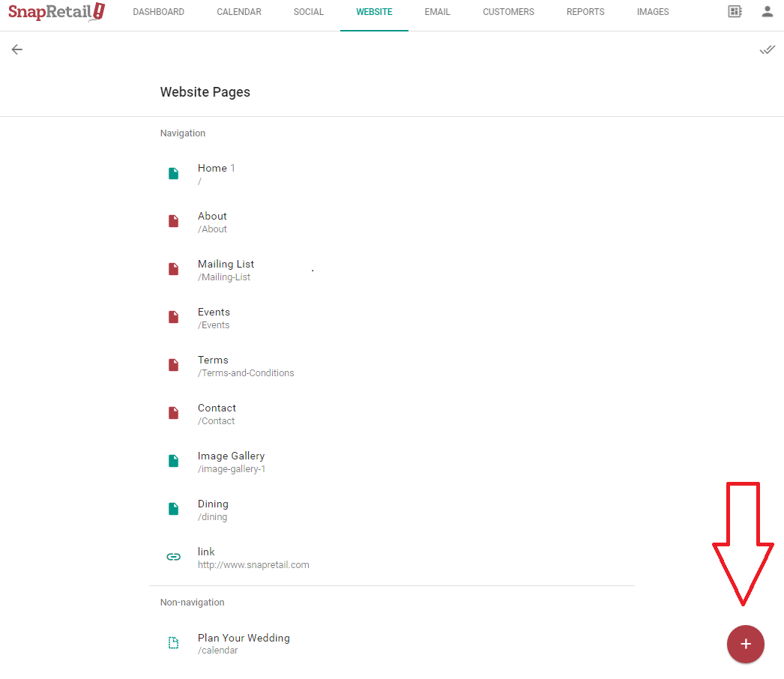Select the Events page entry
784x679 pixels.
214,318
